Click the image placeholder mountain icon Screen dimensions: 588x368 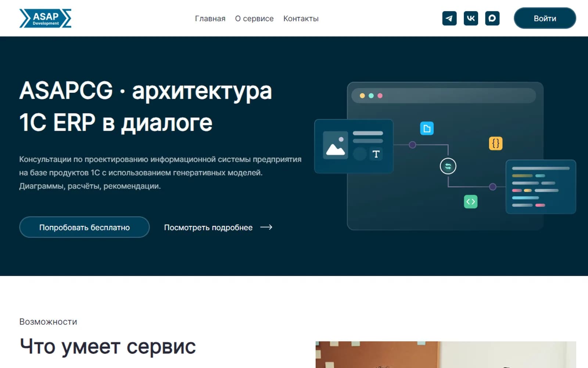(x=336, y=145)
